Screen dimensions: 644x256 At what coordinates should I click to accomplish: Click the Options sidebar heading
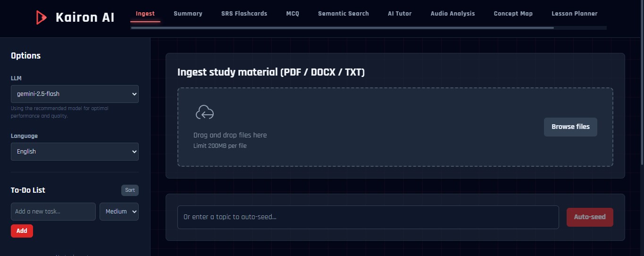(25, 56)
